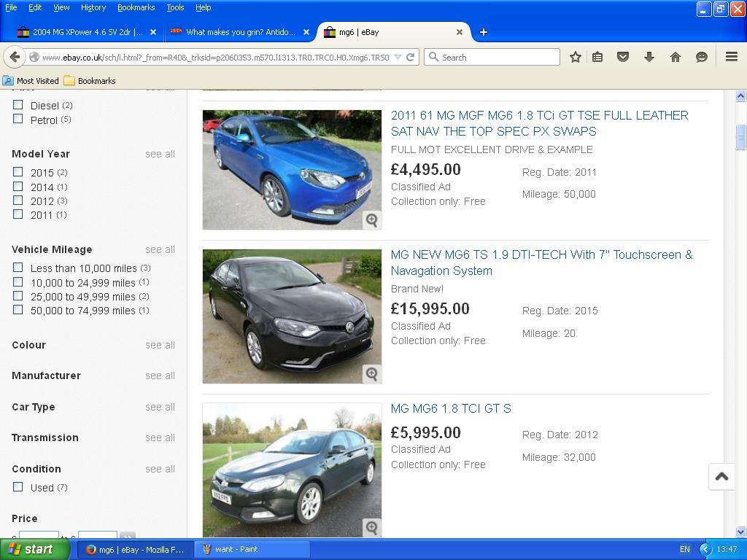Expand 'see all' for Car Type
The width and height of the screenshot is (747, 560).
(x=160, y=407)
